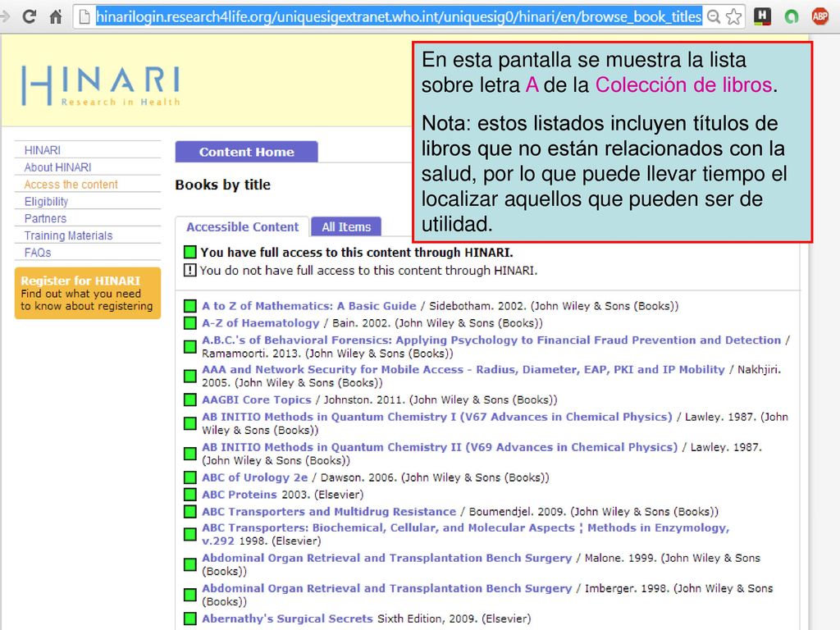Open the ABC Proteins book link
840x630 pixels.
point(240,495)
